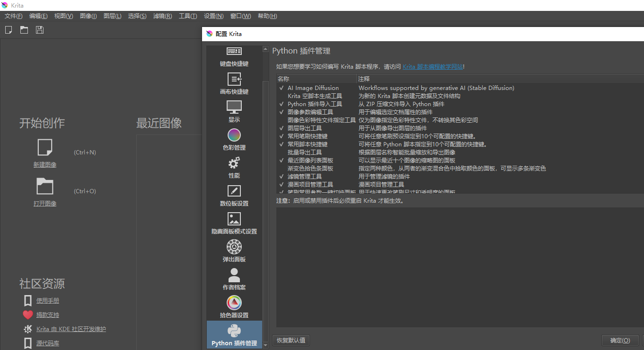Open 数位板设置 settings page

tap(234, 196)
